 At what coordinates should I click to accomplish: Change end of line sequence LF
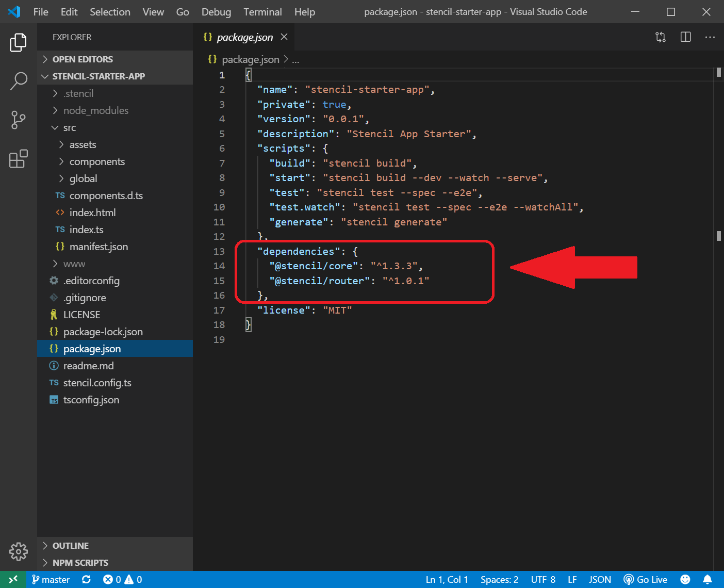click(572, 580)
